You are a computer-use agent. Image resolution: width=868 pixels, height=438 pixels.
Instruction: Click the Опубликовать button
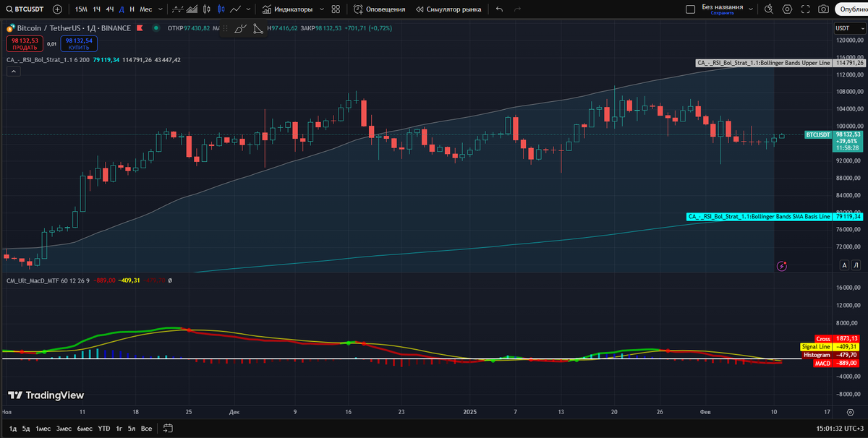(853, 9)
